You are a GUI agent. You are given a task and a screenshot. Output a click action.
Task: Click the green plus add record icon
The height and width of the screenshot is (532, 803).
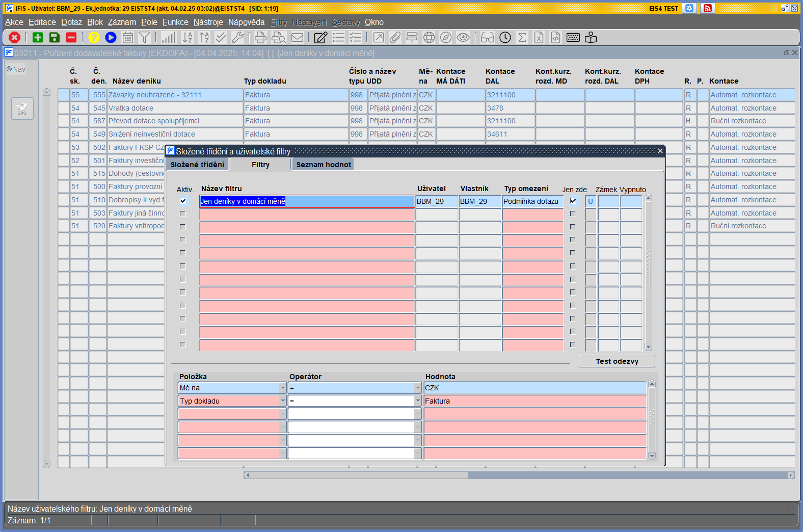pyautogui.click(x=38, y=37)
